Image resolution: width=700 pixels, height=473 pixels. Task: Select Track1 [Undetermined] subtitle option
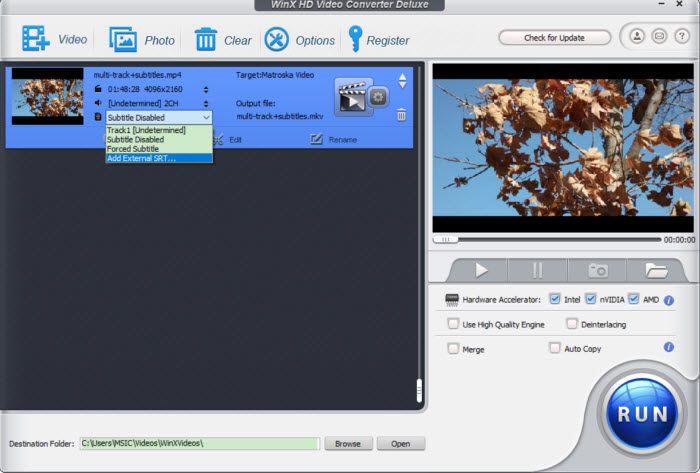tap(159, 130)
